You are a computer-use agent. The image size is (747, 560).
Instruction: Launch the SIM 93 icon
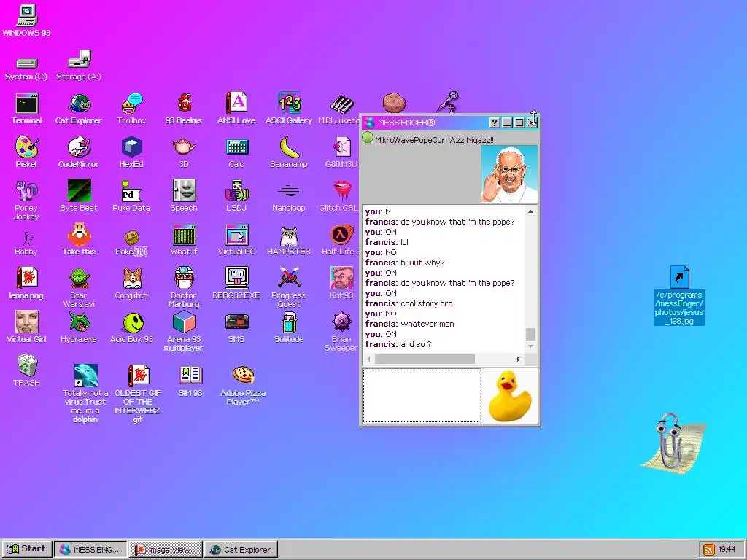pos(190,376)
